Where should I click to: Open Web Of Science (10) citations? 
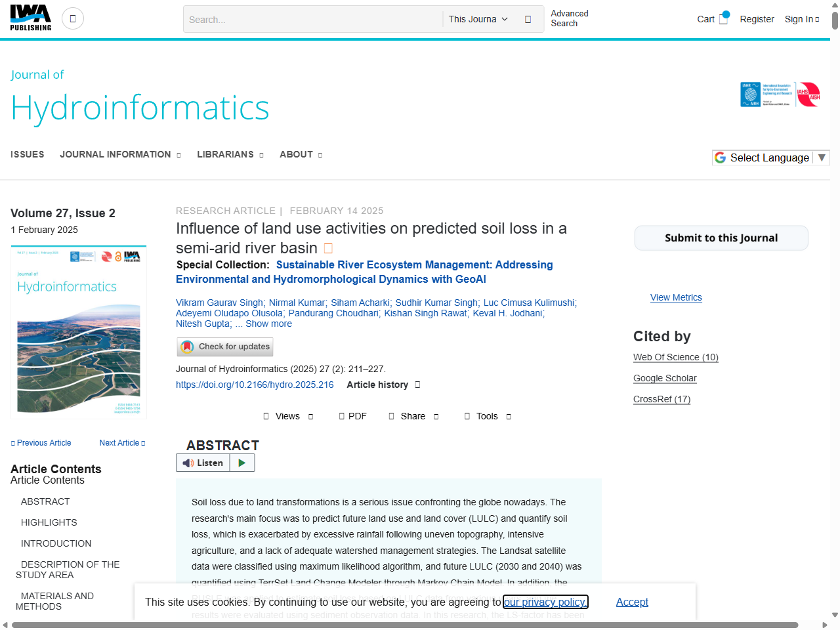pyautogui.click(x=676, y=357)
